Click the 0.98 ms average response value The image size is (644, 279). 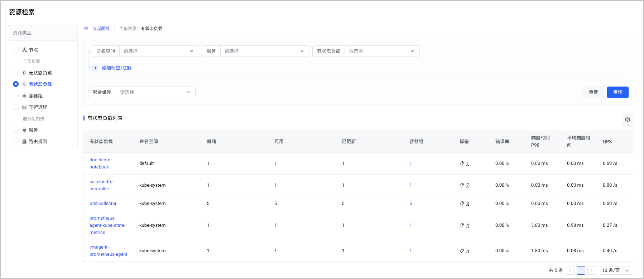575,225
